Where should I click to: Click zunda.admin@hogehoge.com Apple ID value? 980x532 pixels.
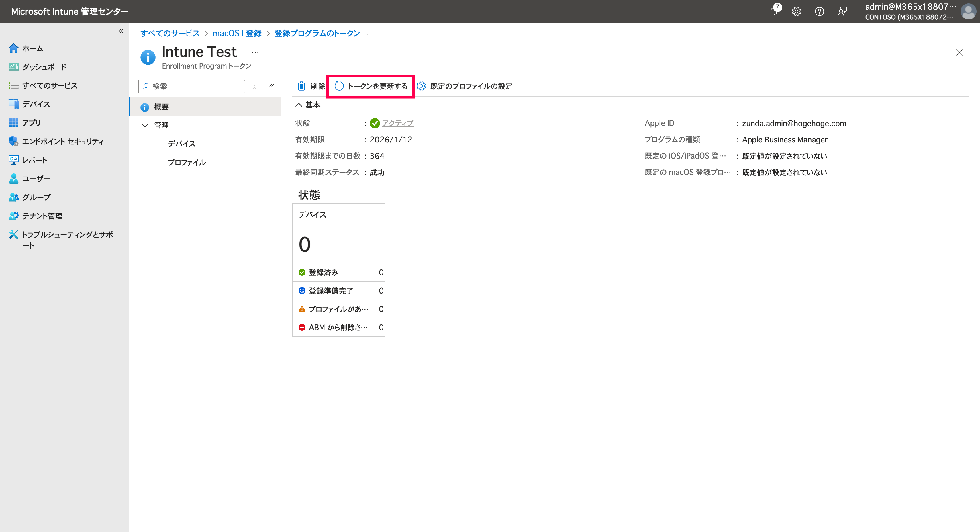coord(794,123)
